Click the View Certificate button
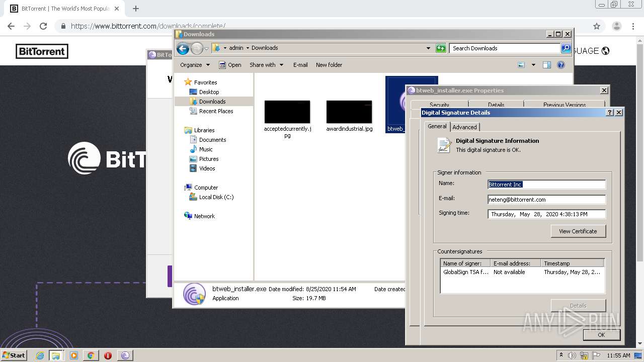This screenshot has height=362, width=644. (x=578, y=231)
